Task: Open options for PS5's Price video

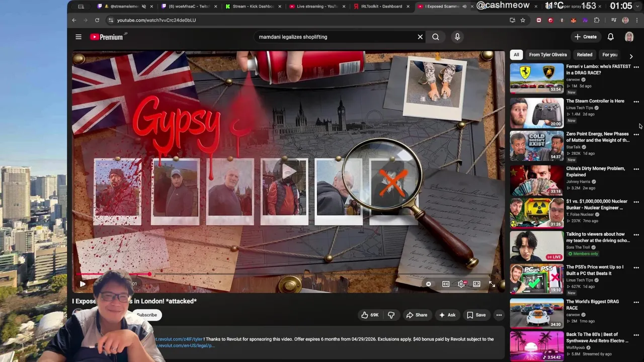Action: pos(636,267)
